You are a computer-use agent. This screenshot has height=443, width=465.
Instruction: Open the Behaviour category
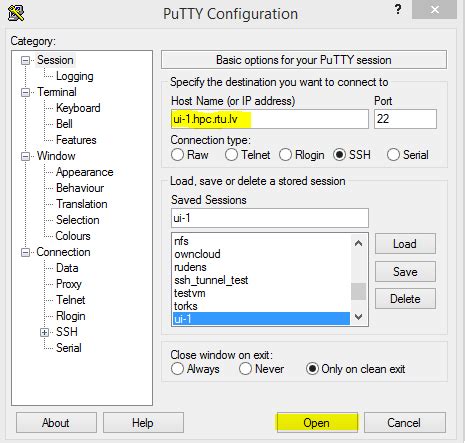tap(80, 188)
